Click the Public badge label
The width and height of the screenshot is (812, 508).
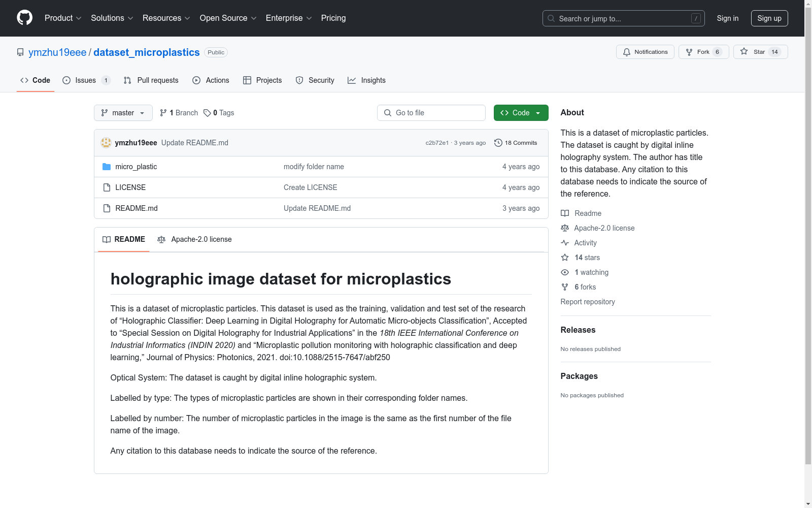click(x=216, y=52)
